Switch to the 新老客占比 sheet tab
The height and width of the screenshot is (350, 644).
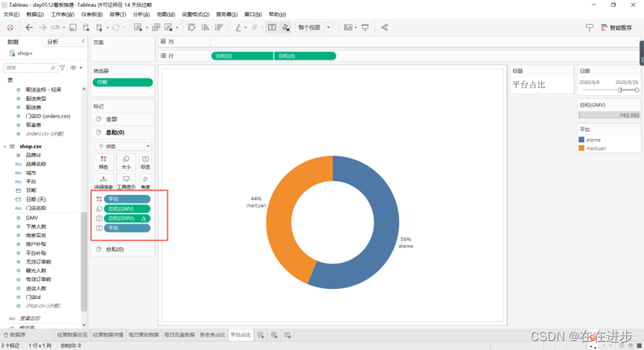pos(212,335)
